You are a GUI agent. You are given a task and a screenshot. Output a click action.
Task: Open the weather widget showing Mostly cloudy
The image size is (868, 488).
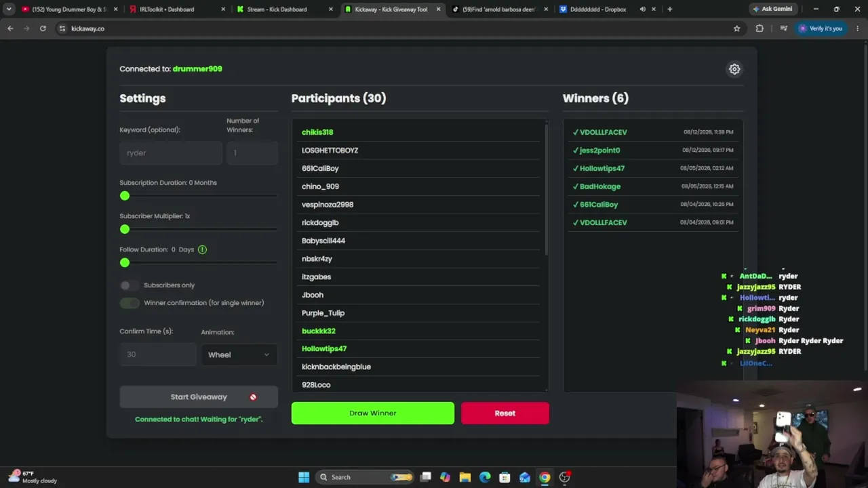(33, 477)
